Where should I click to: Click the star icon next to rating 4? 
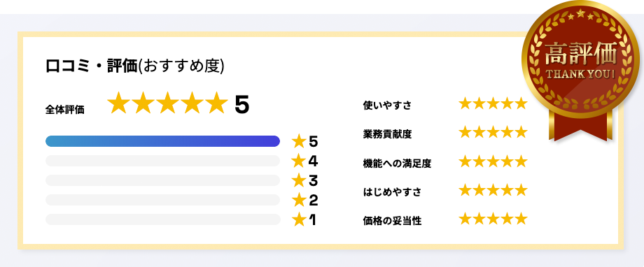click(299, 161)
